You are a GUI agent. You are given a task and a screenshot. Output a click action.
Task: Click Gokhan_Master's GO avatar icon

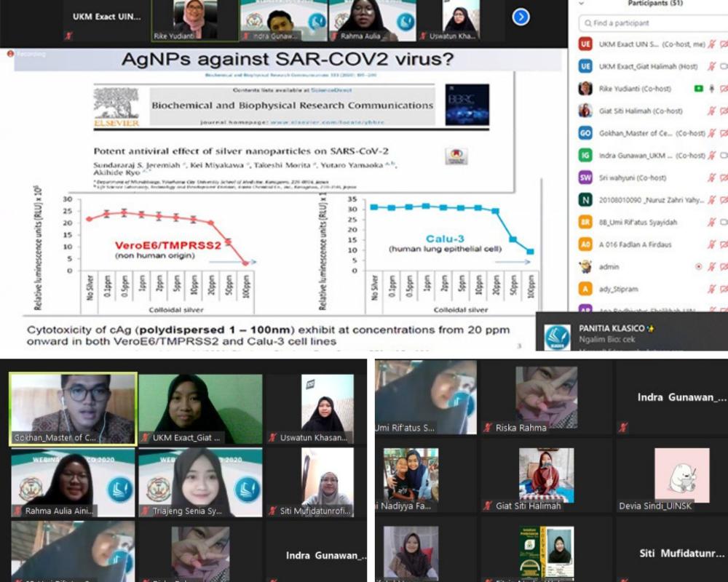click(x=585, y=133)
